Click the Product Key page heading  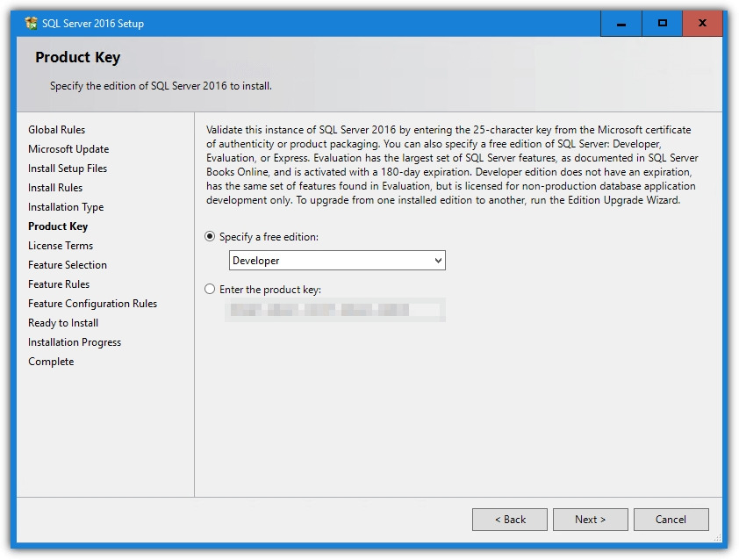pyautogui.click(x=78, y=58)
